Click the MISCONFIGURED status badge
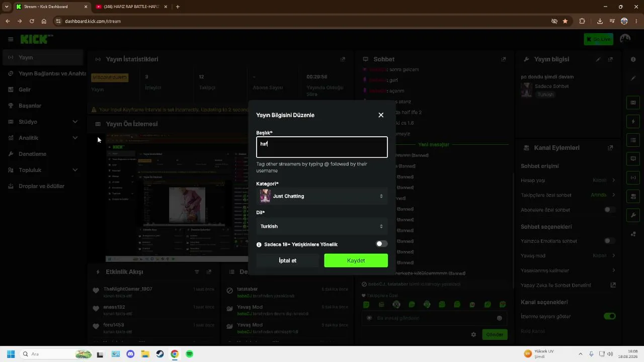The image size is (644, 362). pyautogui.click(x=110, y=77)
